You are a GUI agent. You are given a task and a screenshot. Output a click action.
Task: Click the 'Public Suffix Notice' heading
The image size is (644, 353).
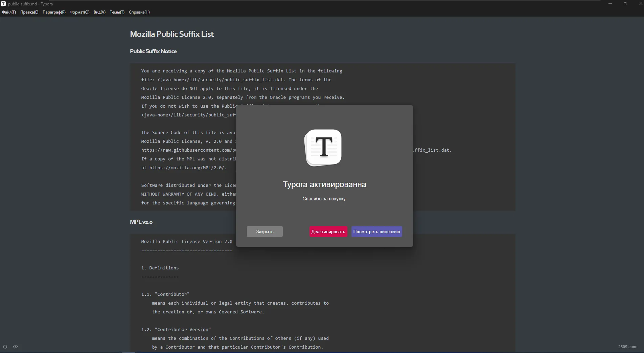[153, 51]
